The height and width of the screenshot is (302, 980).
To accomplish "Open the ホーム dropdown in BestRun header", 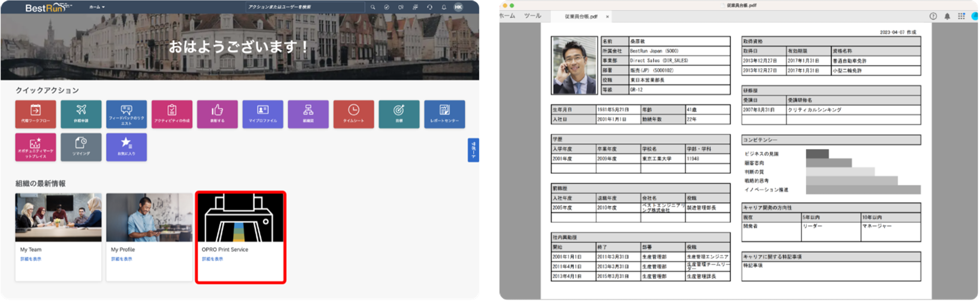I will point(97,7).
